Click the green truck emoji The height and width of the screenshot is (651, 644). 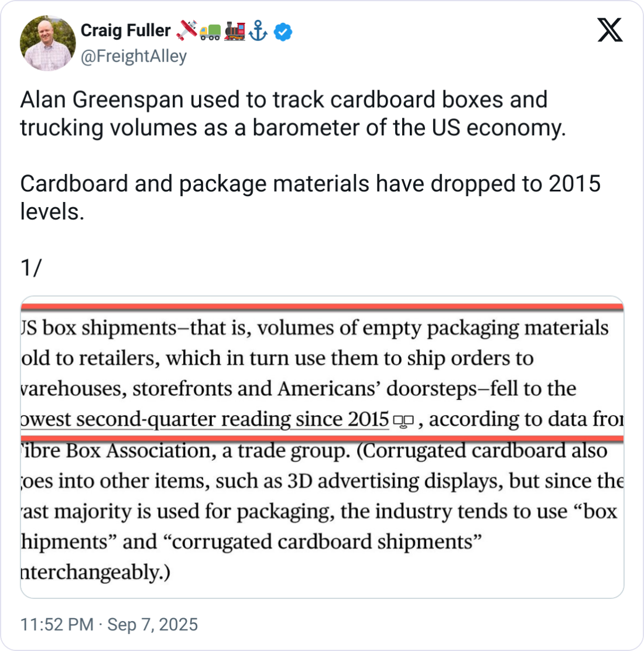point(210,31)
